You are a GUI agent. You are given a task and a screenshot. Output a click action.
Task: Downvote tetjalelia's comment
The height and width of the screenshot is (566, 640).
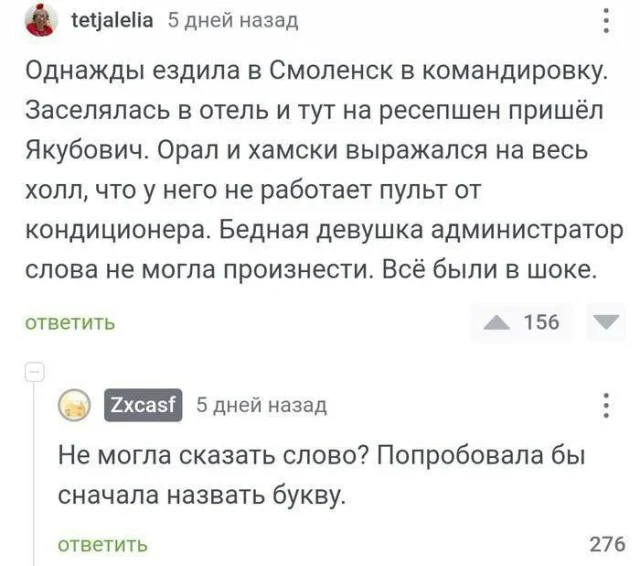pos(605,322)
